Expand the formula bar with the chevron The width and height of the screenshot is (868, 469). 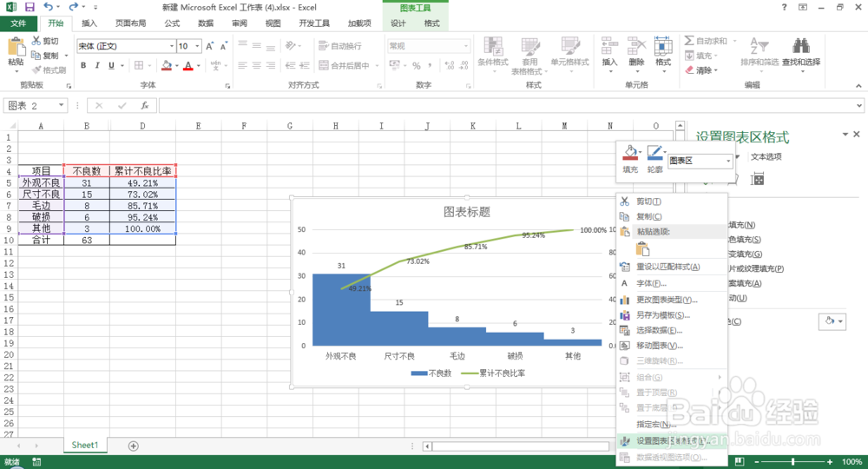tap(859, 105)
